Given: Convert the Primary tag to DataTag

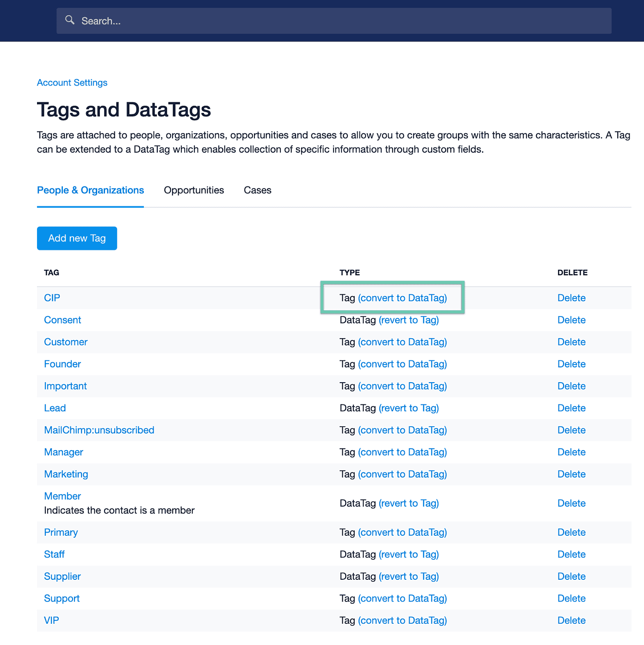Looking at the screenshot, I should tap(402, 533).
